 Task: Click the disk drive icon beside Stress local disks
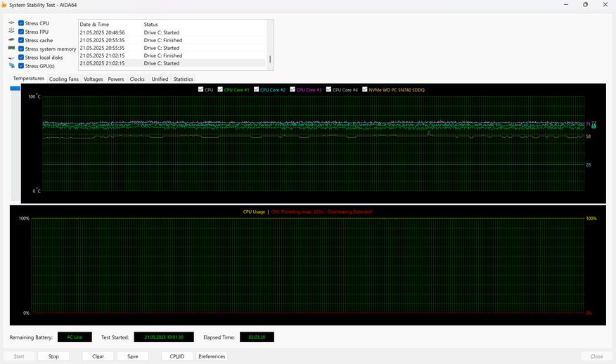click(11, 58)
